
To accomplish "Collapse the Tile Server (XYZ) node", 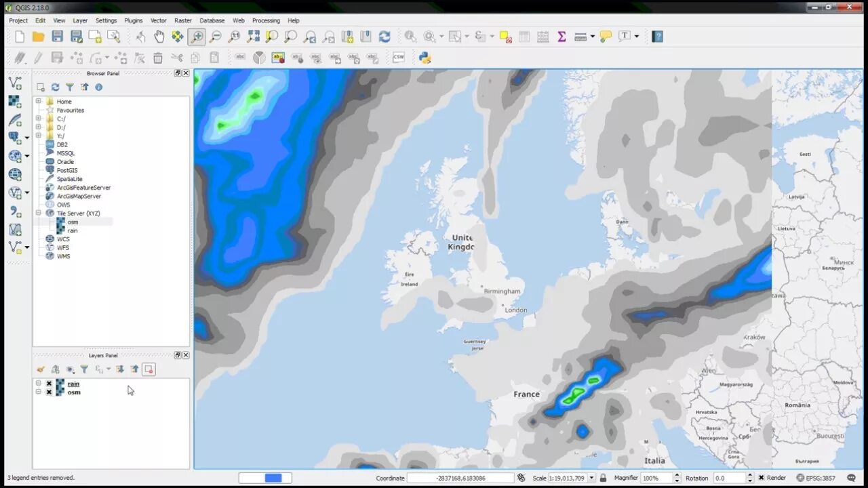I will pyautogui.click(x=39, y=213).
